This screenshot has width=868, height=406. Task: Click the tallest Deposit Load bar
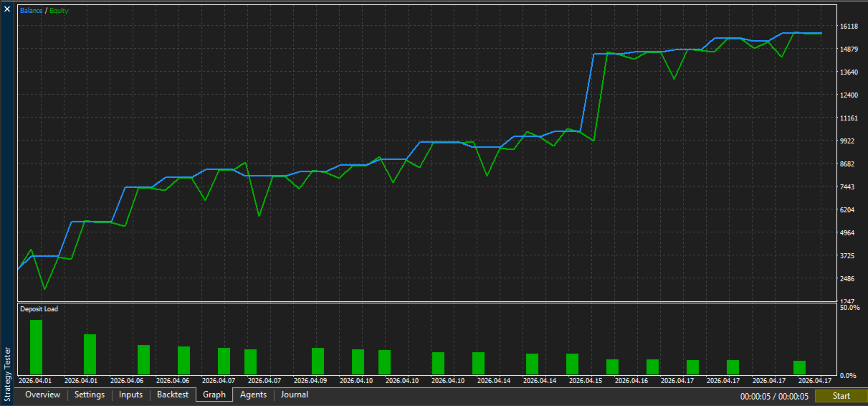(x=36, y=347)
